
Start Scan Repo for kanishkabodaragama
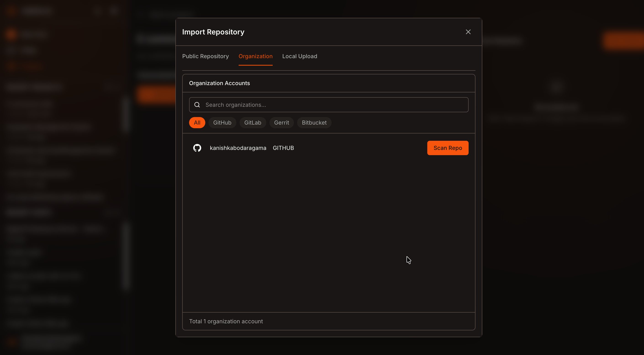click(448, 148)
